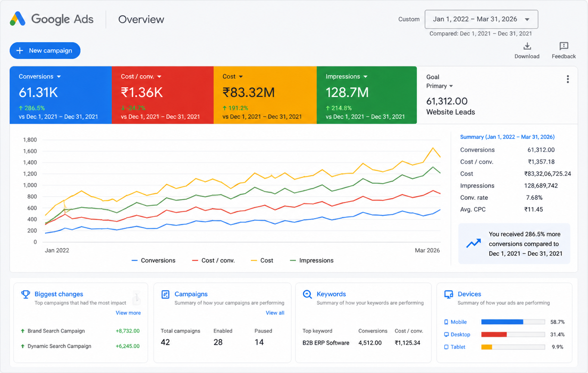
Task: Click the Download icon
Action: (x=527, y=46)
